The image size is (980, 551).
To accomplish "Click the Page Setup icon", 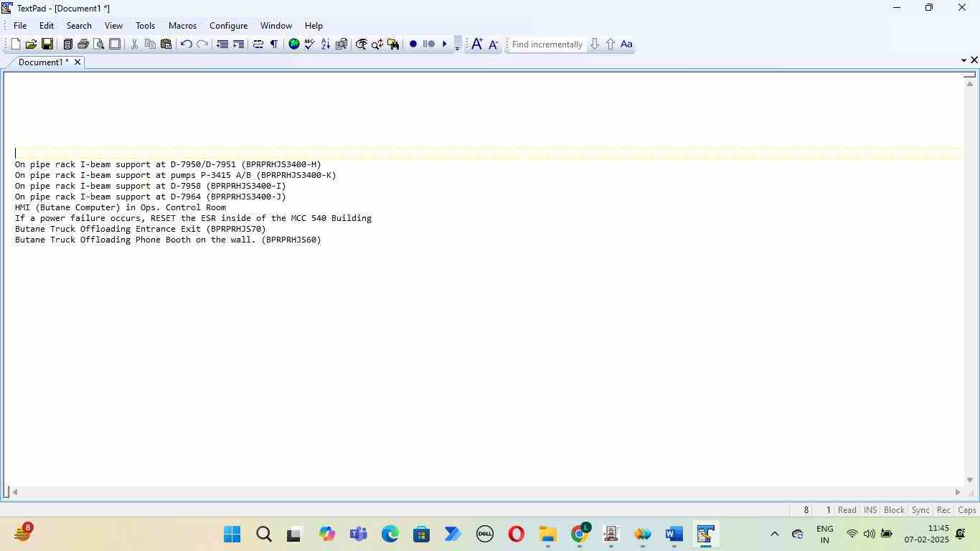I will 115,44.
